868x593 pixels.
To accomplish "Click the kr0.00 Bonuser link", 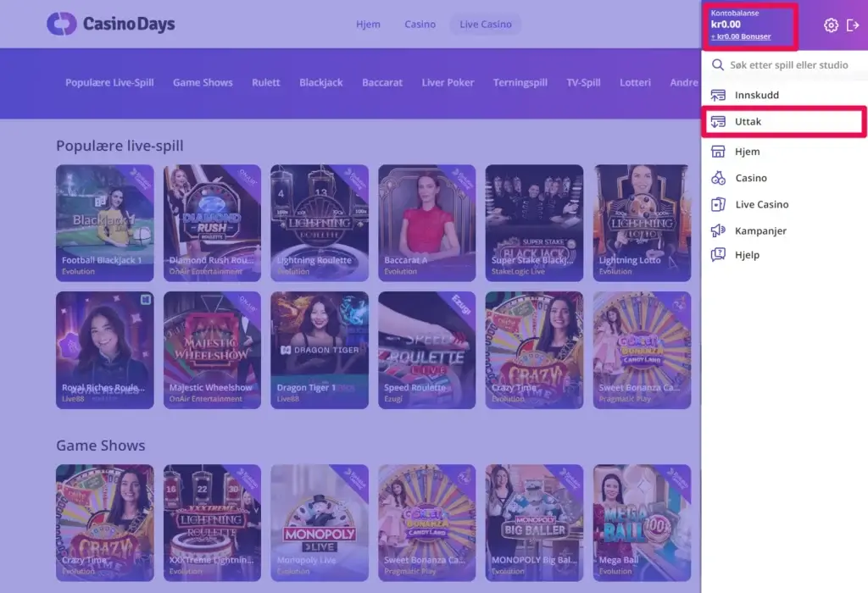I will [x=741, y=36].
